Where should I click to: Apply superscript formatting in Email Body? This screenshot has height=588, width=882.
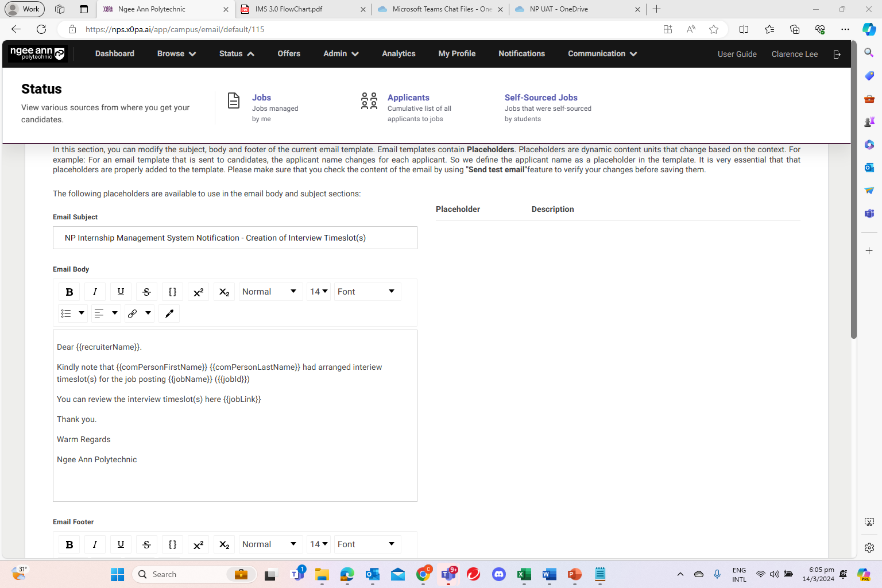[x=198, y=291]
